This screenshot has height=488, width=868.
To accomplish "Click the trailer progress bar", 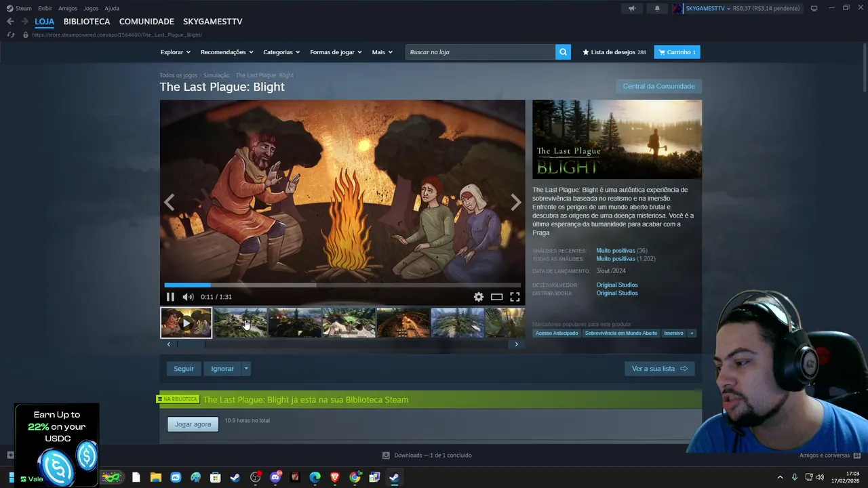I will click(342, 285).
